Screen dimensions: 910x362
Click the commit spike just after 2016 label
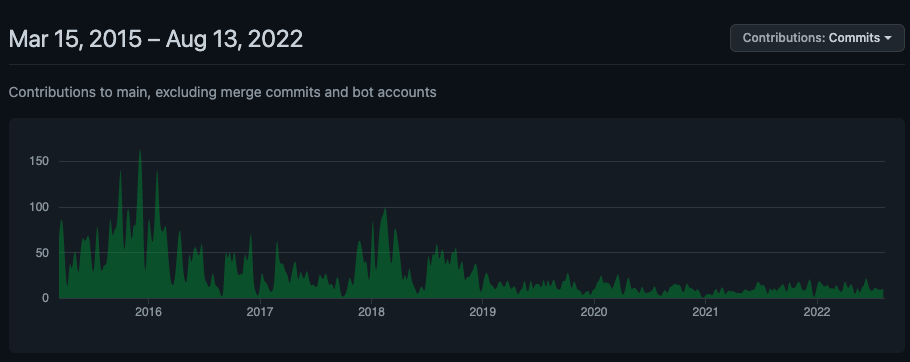[x=157, y=172]
